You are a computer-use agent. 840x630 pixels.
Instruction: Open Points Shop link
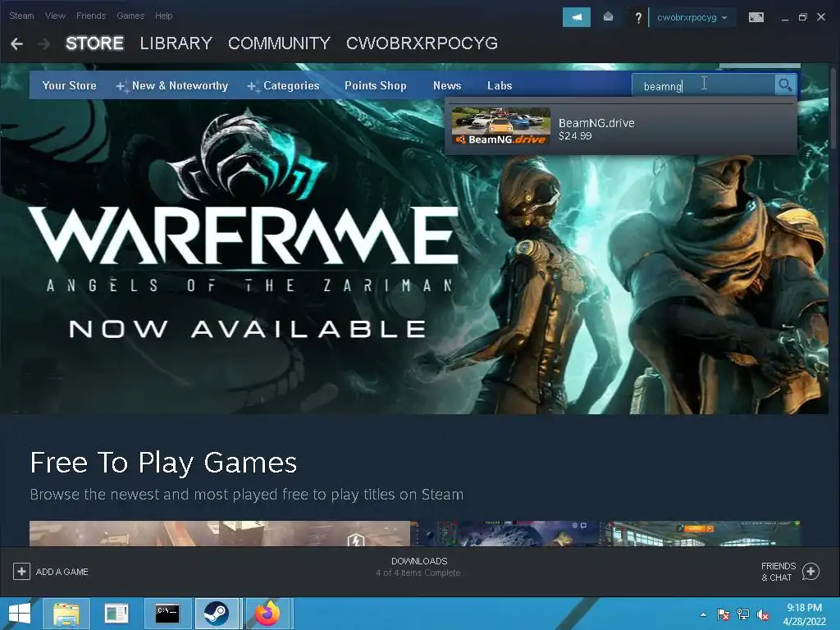tap(376, 85)
